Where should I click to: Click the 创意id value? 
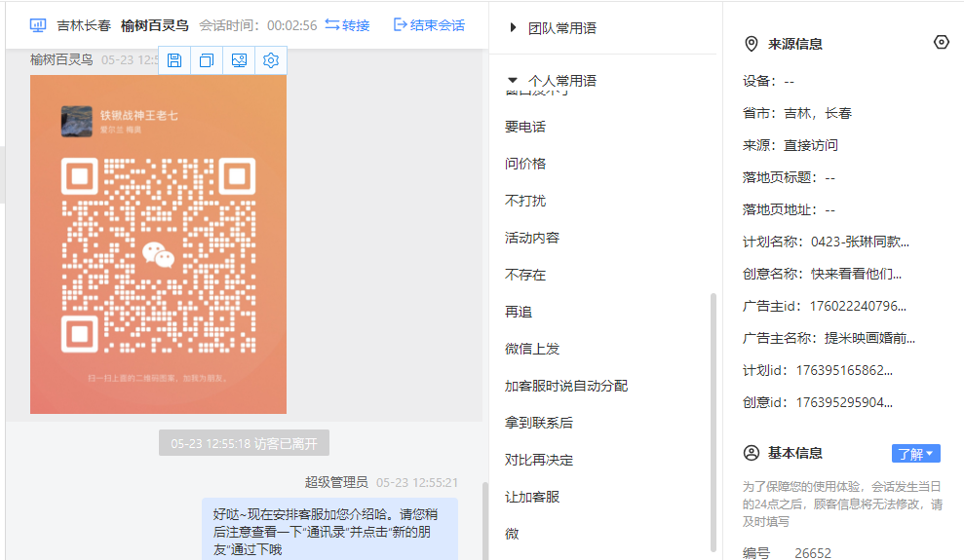844,402
